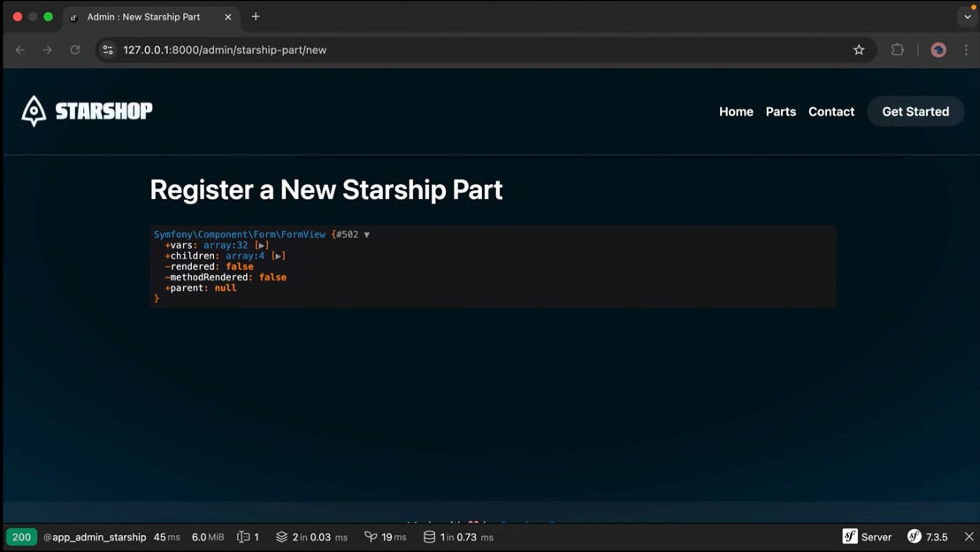
Task: Click the Symfony\Component\Form\FormView class name
Action: point(240,234)
